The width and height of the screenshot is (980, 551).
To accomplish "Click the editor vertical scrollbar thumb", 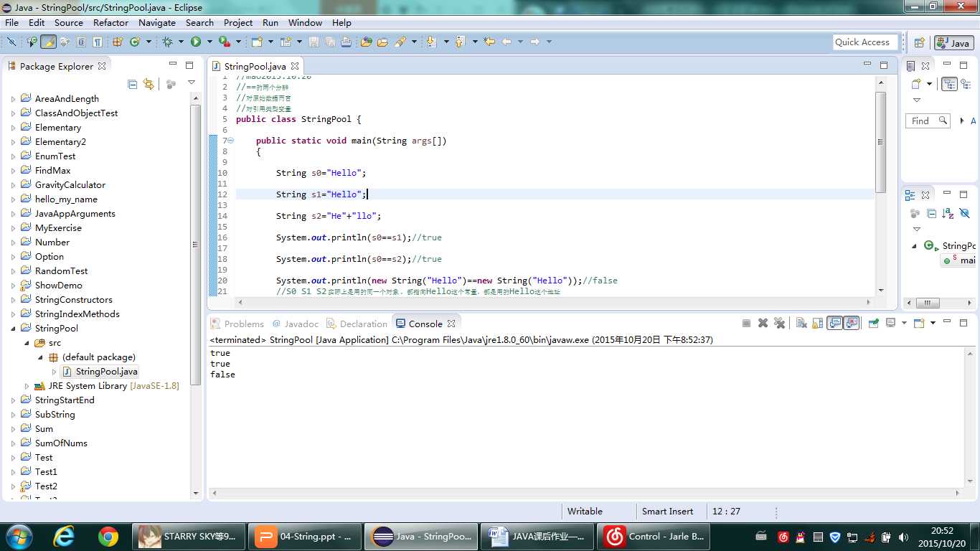I will tap(880, 141).
